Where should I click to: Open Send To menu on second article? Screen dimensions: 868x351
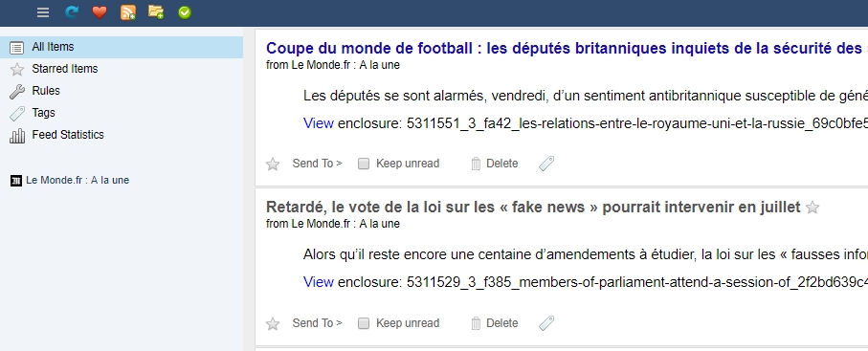[x=317, y=322]
